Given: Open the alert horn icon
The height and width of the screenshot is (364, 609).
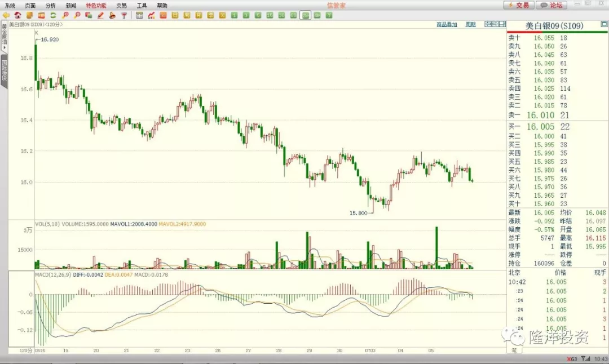Looking at the screenshot, I should pyautogui.click(x=112, y=15).
